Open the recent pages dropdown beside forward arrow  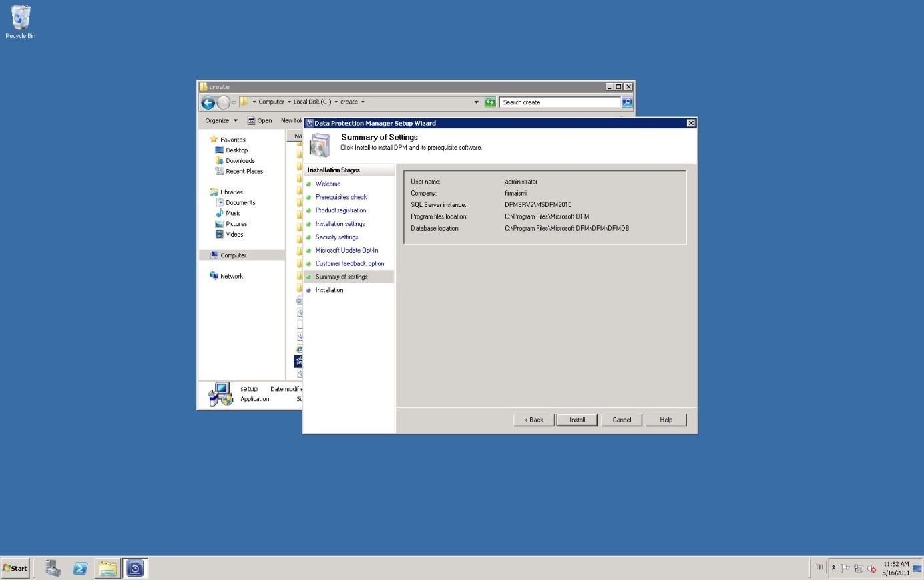point(234,103)
